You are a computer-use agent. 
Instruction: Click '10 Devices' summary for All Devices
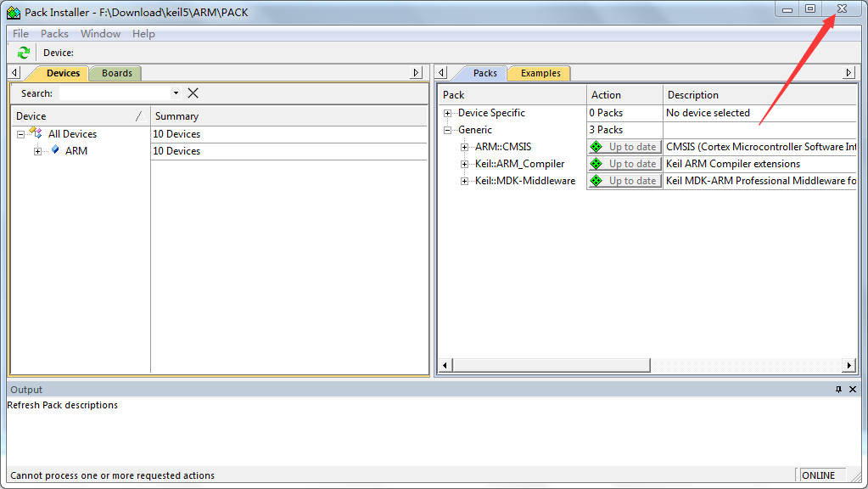(x=176, y=134)
